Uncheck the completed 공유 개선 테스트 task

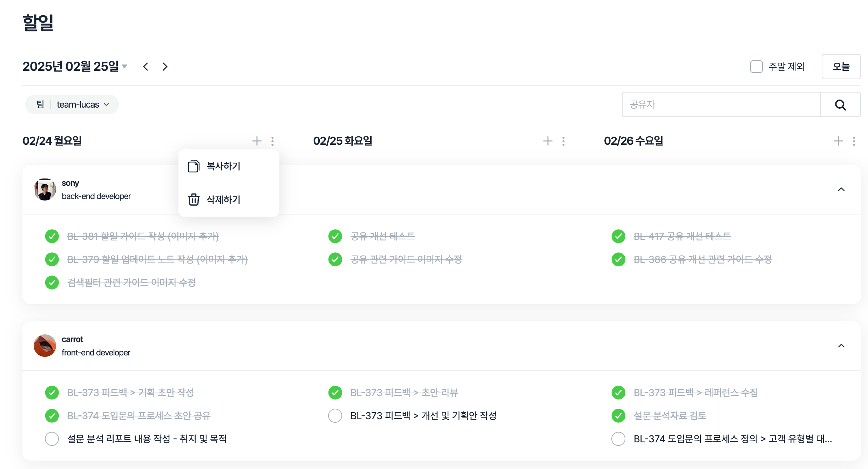coord(335,236)
